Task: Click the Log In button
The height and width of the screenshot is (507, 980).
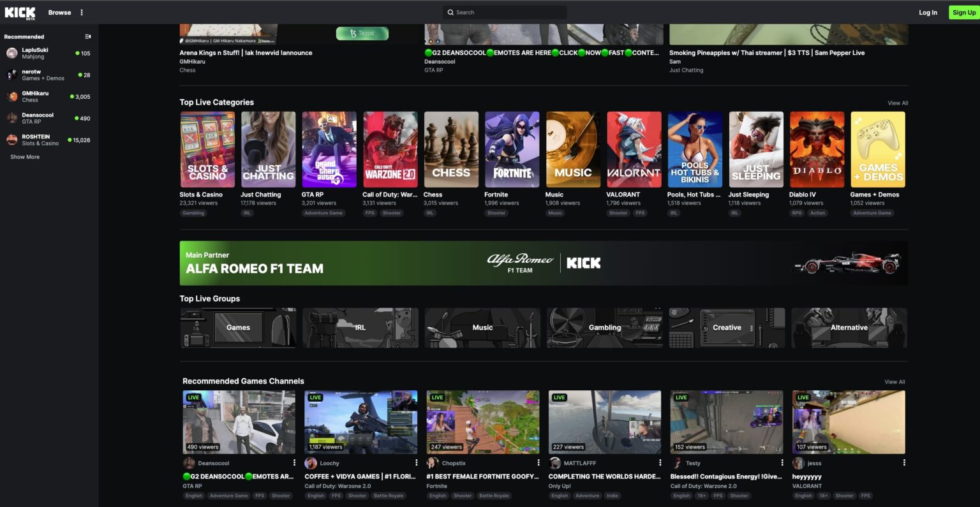Action: [928, 12]
